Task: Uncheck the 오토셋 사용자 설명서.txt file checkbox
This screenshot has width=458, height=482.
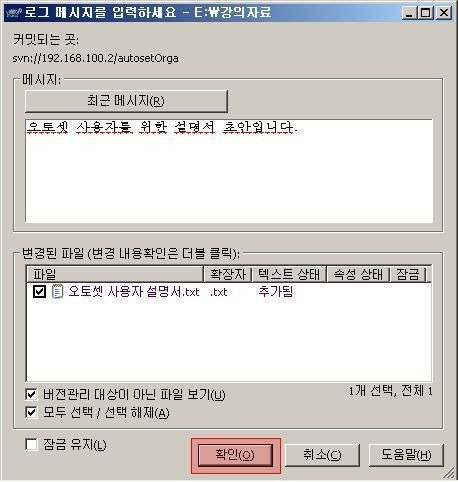Action: tap(39, 292)
